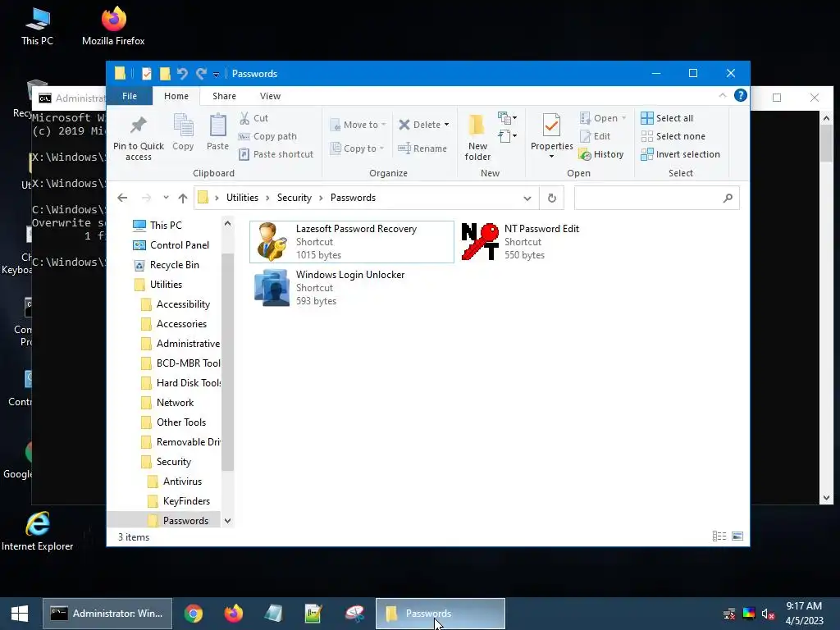
Task: Click the Cut scissors icon
Action: pos(244,118)
